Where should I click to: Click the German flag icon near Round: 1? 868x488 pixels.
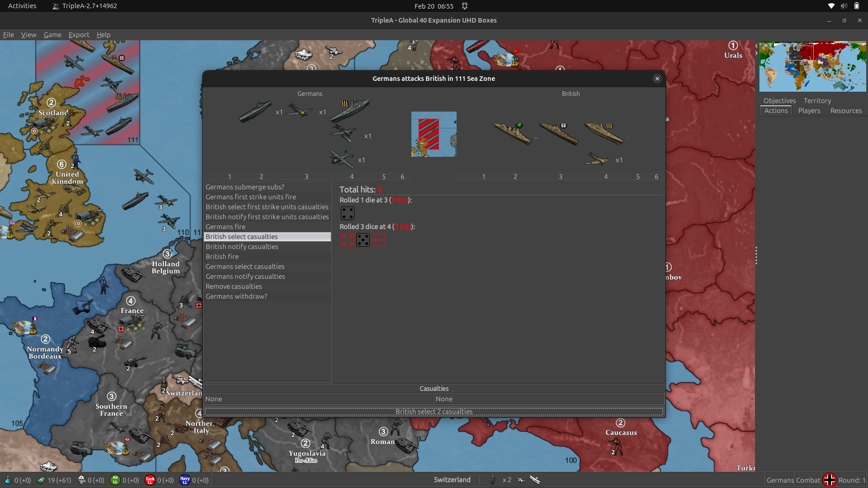coord(830,480)
